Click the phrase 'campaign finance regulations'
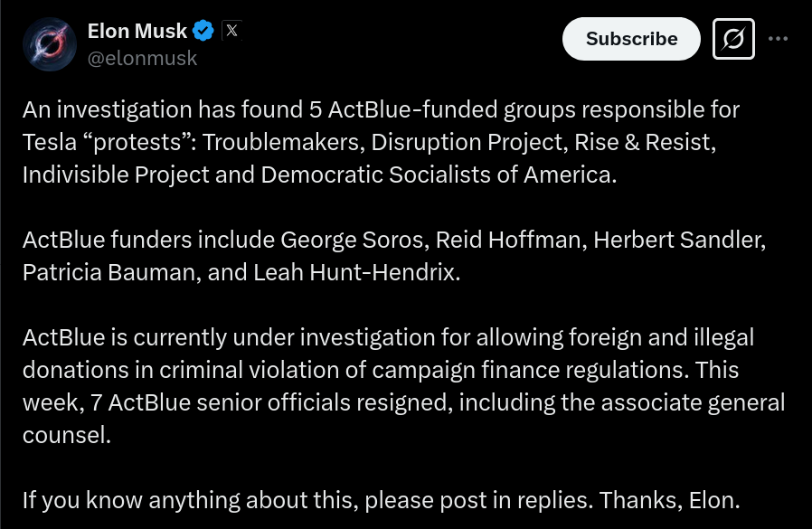This screenshot has height=529, width=812. pos(528,370)
